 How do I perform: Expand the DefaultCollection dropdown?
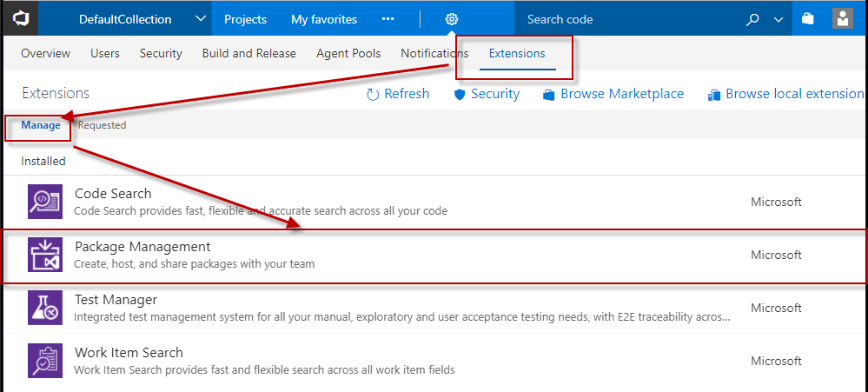(x=201, y=19)
